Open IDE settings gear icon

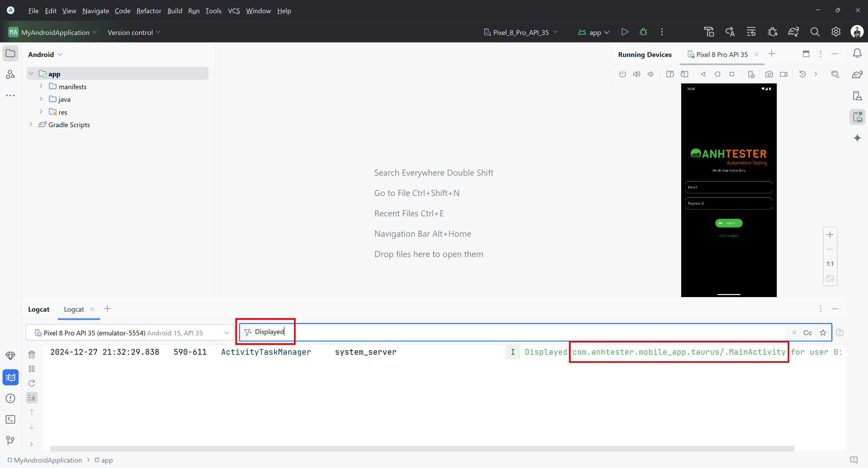click(x=836, y=32)
